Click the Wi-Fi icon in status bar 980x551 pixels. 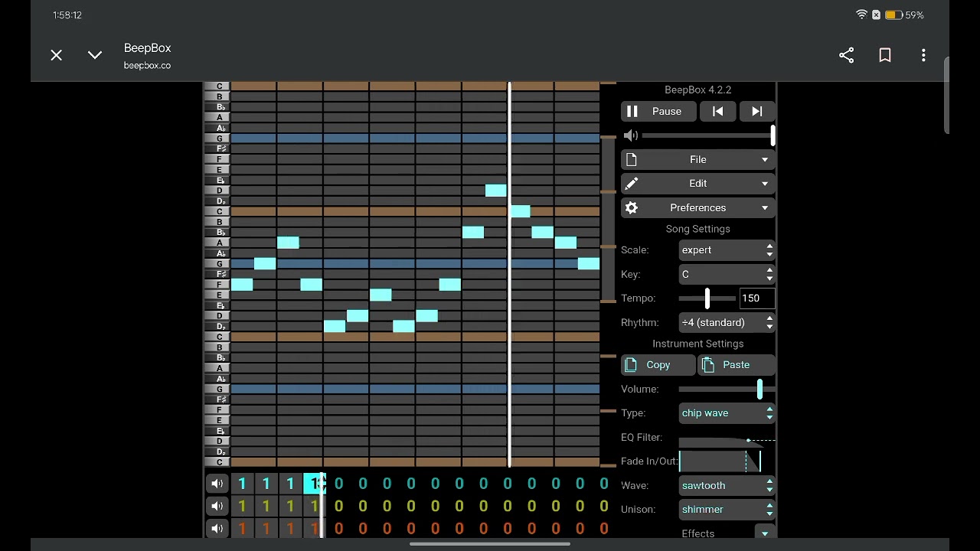[861, 15]
